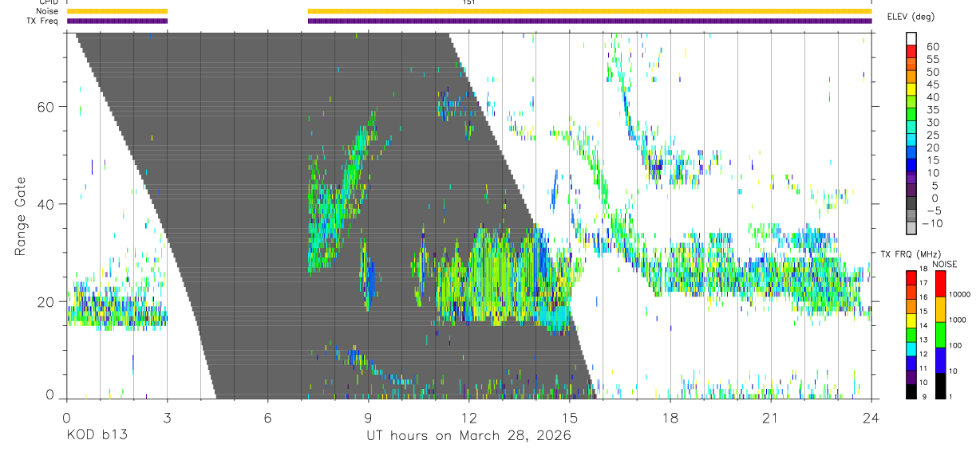This screenshot has width=980, height=452.
Task: Click the 'CPID' row label
Action: (x=47, y=2)
